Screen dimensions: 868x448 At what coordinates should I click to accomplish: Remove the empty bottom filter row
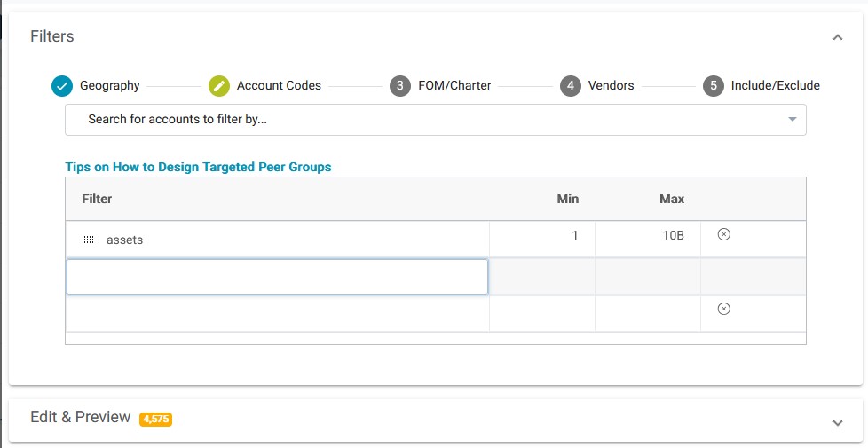tap(723, 309)
